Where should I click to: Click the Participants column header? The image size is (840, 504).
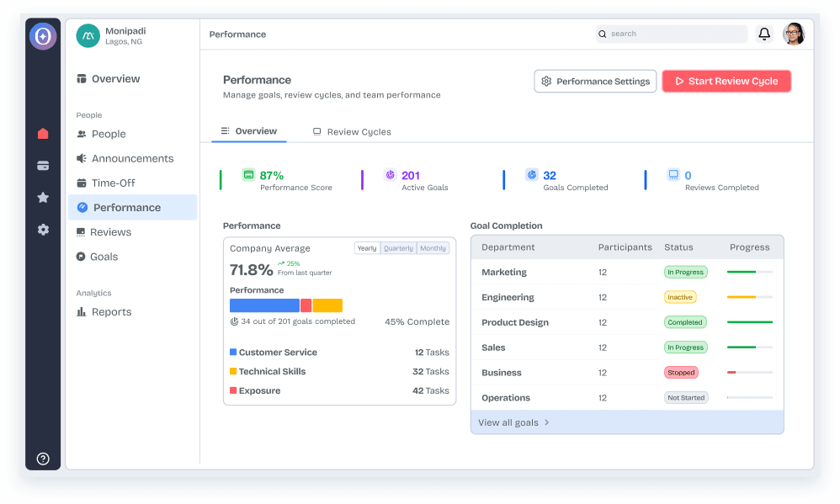pyautogui.click(x=625, y=247)
